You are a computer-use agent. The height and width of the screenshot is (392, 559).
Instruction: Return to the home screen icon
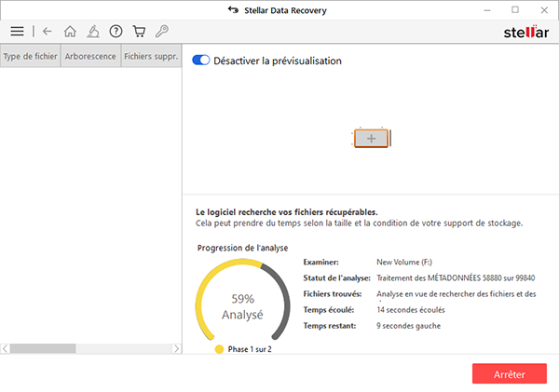pyautogui.click(x=70, y=32)
